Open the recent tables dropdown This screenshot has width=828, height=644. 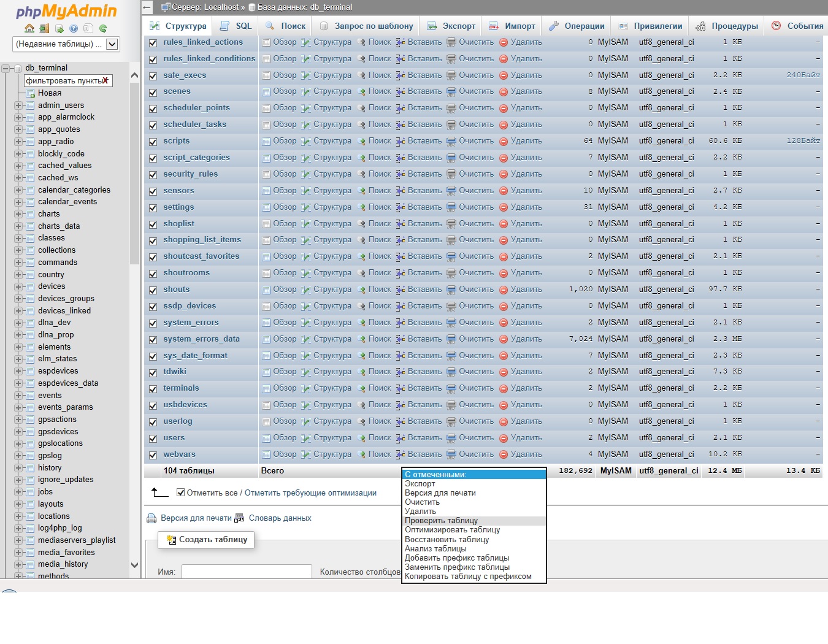tap(112, 44)
